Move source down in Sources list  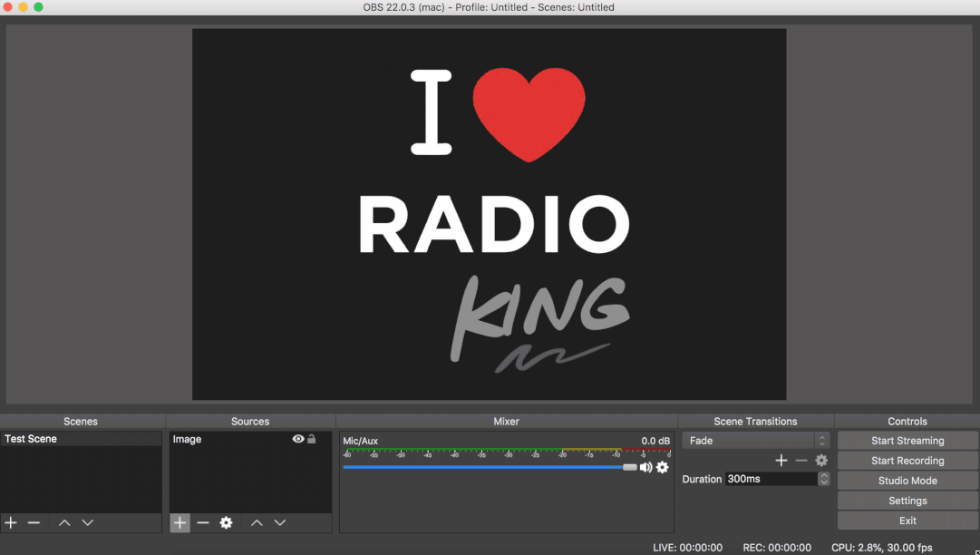[280, 522]
